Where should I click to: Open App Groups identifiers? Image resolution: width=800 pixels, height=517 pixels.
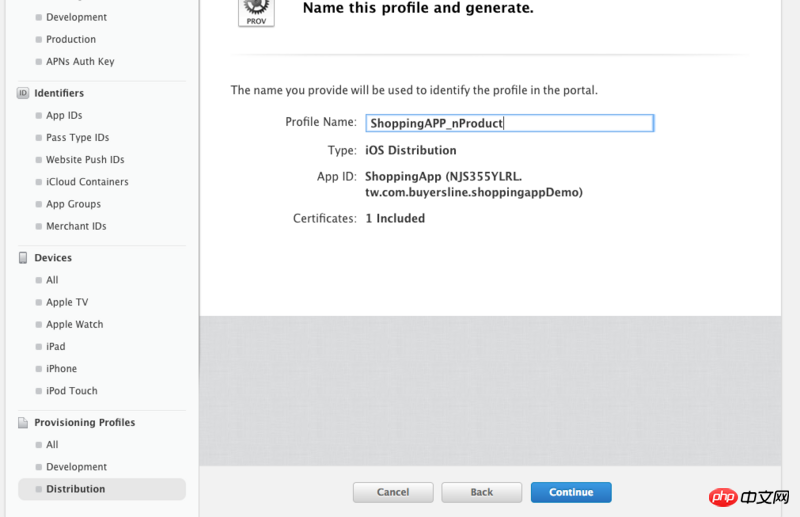point(73,204)
